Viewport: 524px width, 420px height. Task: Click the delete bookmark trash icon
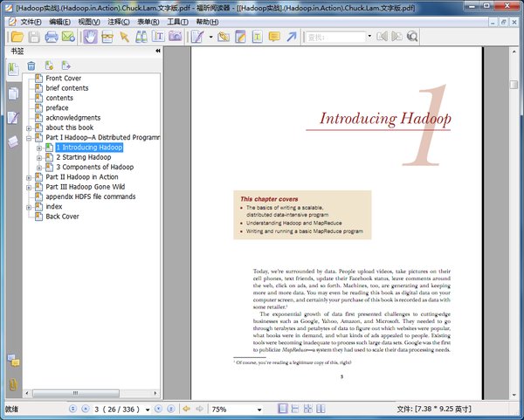(31, 65)
